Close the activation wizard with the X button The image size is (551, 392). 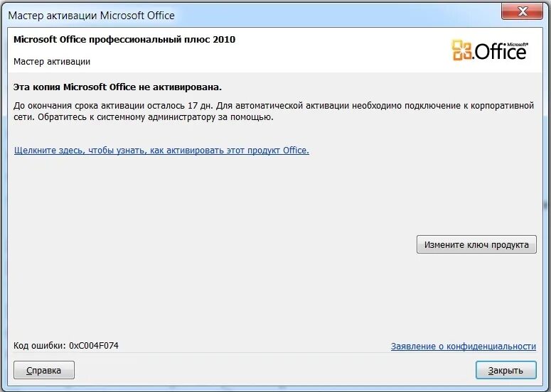click(522, 11)
